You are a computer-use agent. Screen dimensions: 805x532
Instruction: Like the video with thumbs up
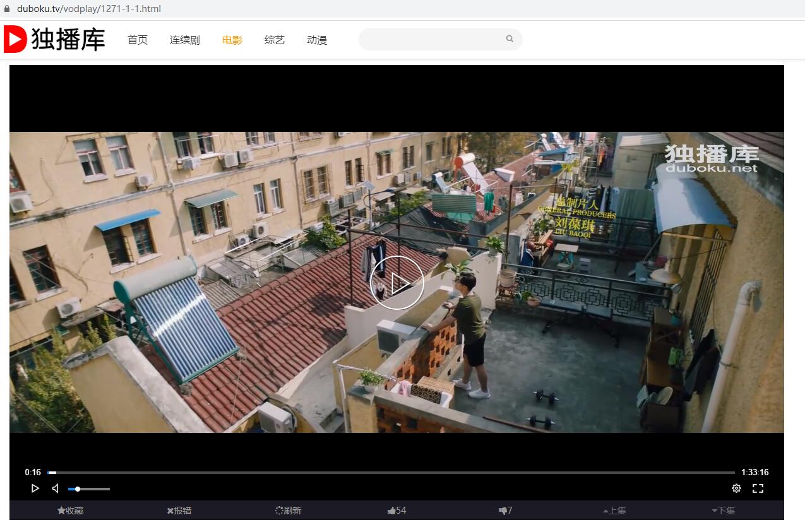click(x=397, y=511)
